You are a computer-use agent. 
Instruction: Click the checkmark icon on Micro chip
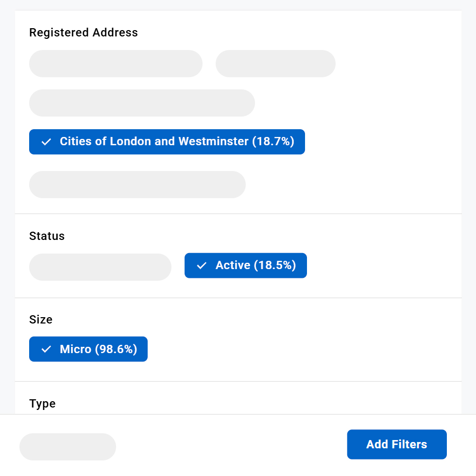pos(46,349)
